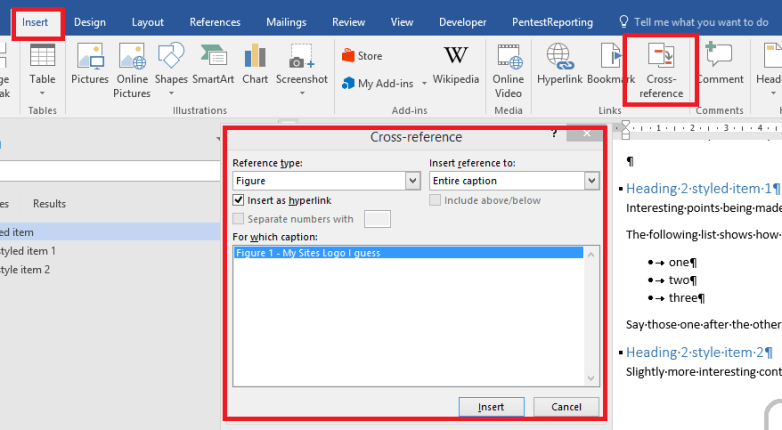Screen dimensions: 782x430
Task: Toggle the Insert as hyperlink checkbox
Action: point(238,201)
